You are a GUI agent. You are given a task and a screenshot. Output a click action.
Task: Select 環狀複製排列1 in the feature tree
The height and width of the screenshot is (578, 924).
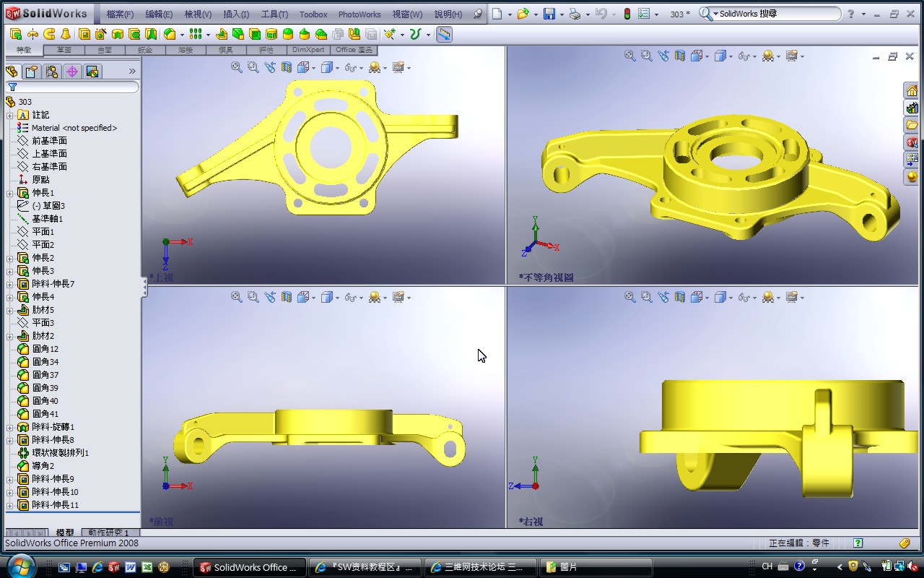(x=60, y=453)
